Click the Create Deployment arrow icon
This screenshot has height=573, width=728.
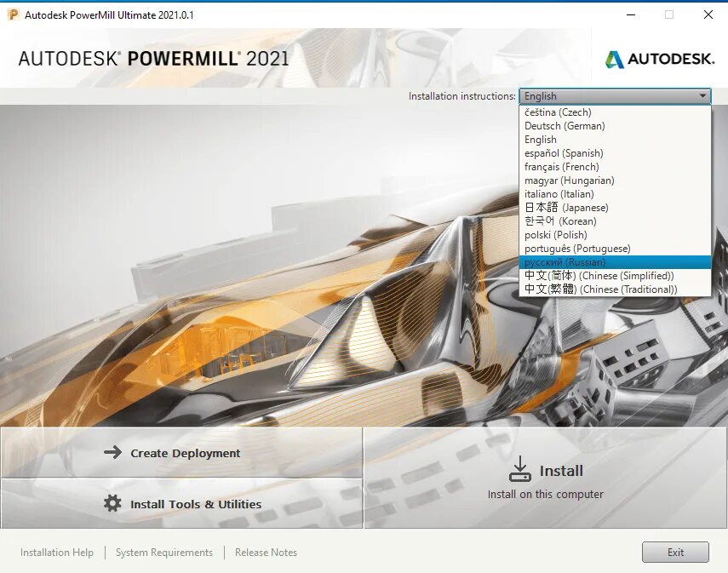(x=113, y=452)
